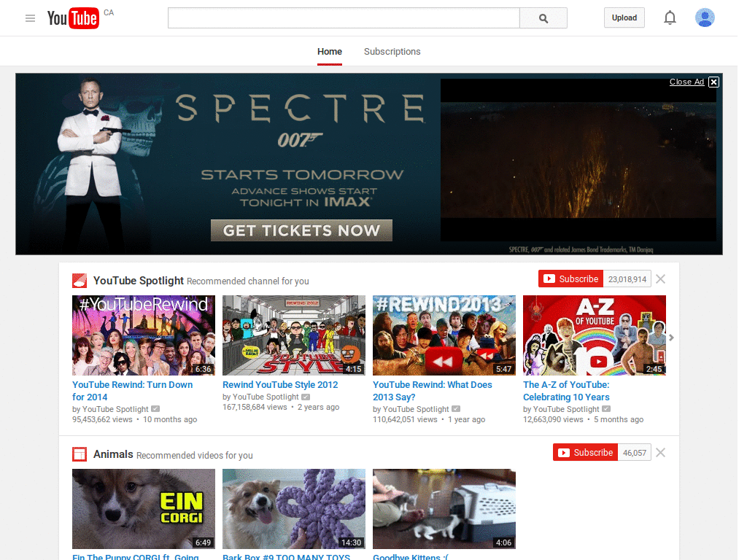Open the #REWIND2013 thumbnail

pyautogui.click(x=444, y=335)
